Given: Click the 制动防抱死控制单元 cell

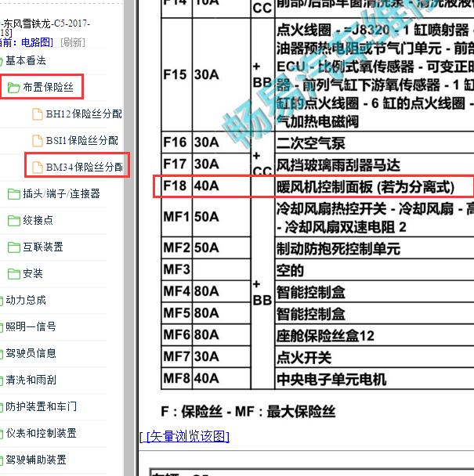Looking at the screenshot, I should pos(374,248).
